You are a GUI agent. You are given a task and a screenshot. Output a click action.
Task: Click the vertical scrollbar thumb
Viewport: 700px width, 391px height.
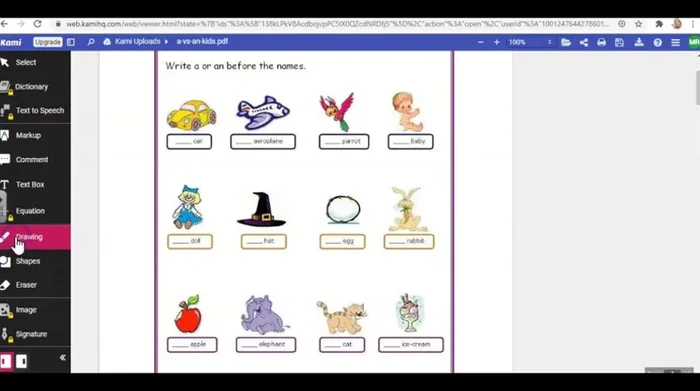click(x=697, y=88)
